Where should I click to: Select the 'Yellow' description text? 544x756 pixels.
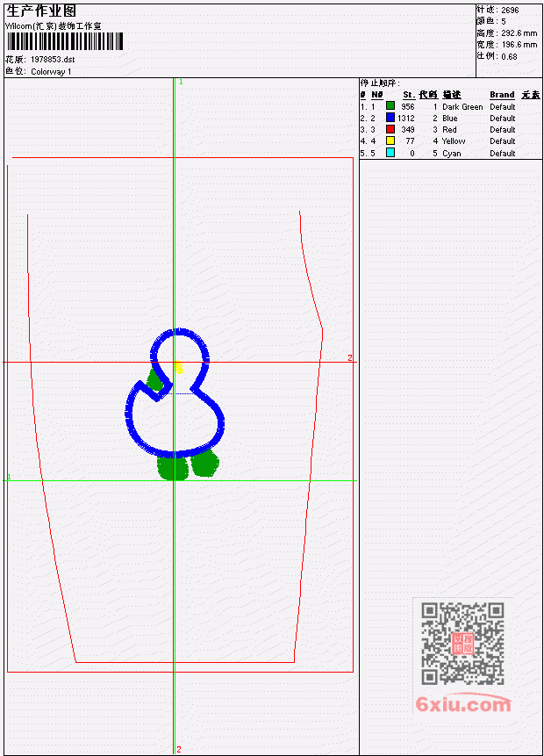click(x=454, y=140)
